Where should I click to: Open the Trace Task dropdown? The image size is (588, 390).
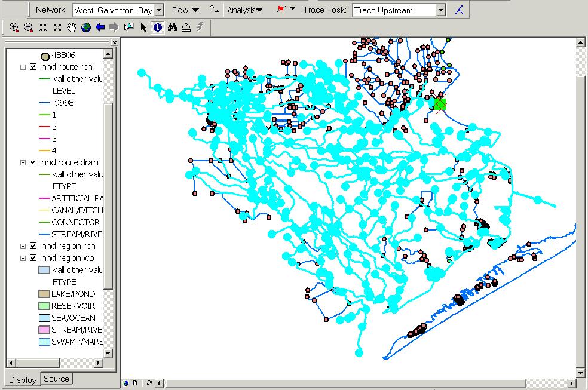click(440, 10)
